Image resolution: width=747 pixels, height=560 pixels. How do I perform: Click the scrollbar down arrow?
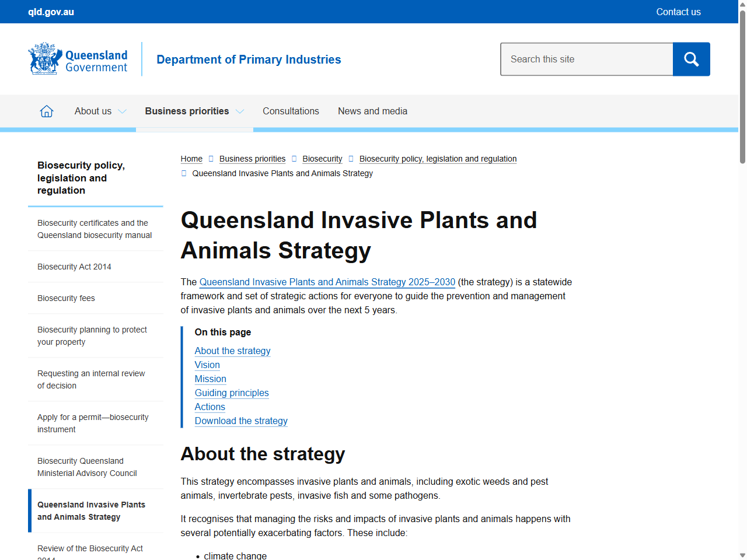(x=742, y=555)
